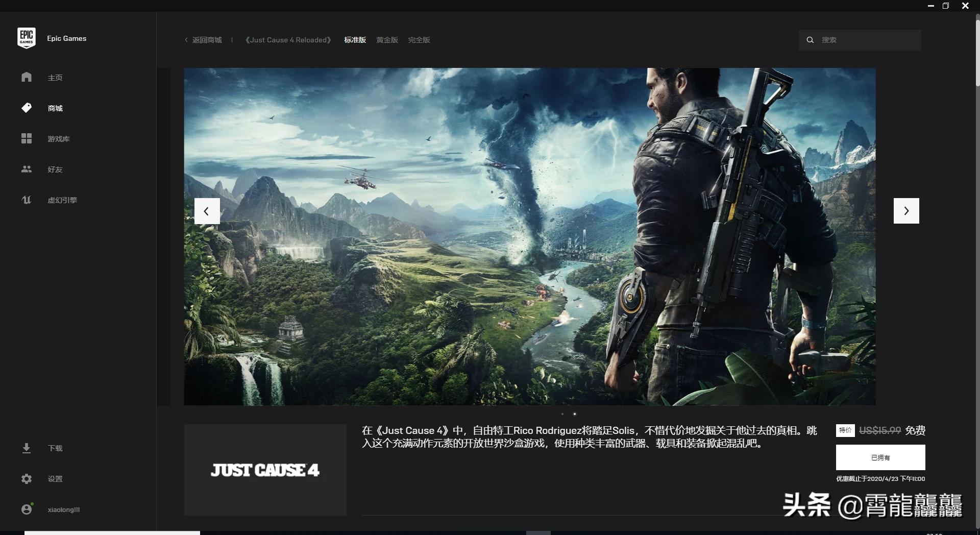Image resolution: width=980 pixels, height=535 pixels.
Task: Close the Epic Games launcher window
Action: [965, 6]
